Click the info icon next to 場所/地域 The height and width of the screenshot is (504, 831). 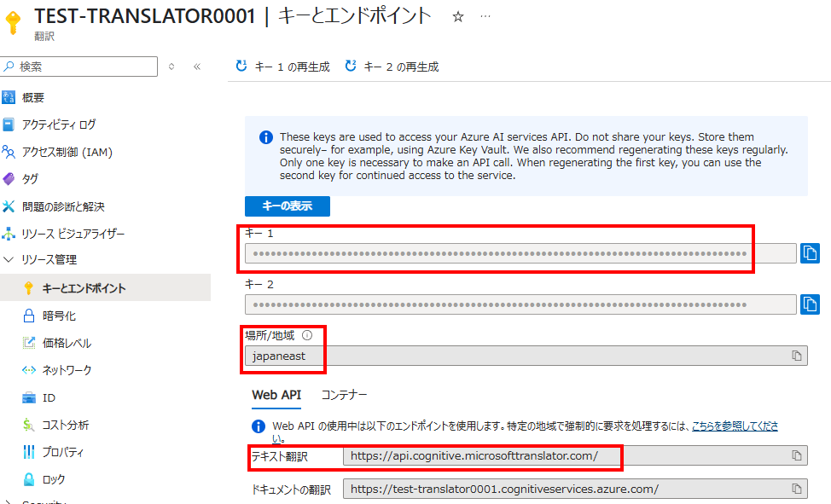click(307, 335)
